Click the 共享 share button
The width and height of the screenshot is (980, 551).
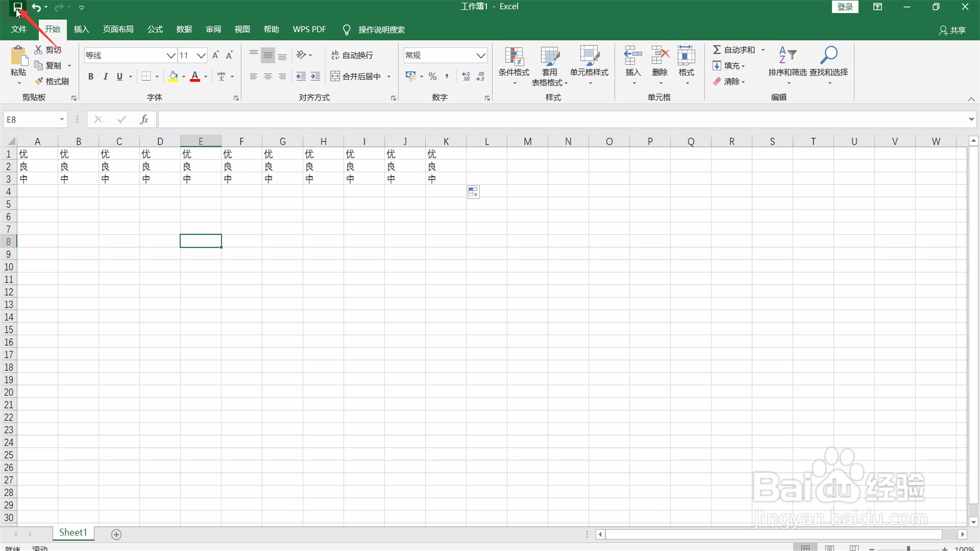952,30
